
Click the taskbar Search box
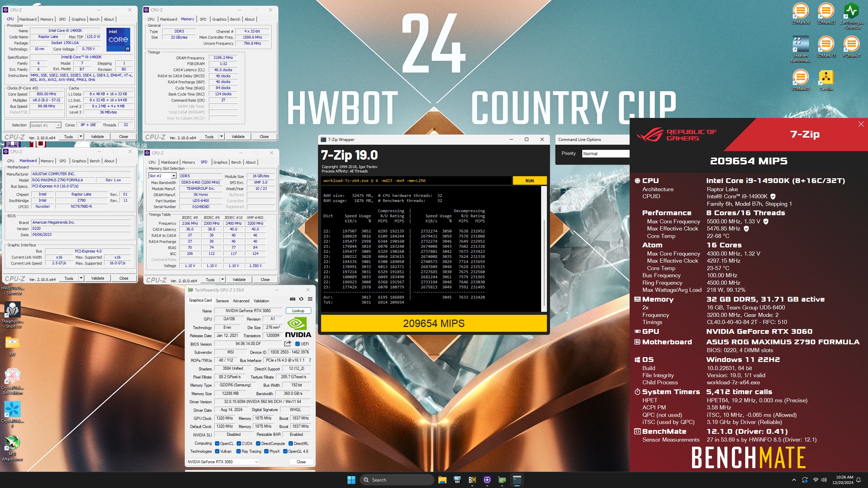(x=397, y=480)
